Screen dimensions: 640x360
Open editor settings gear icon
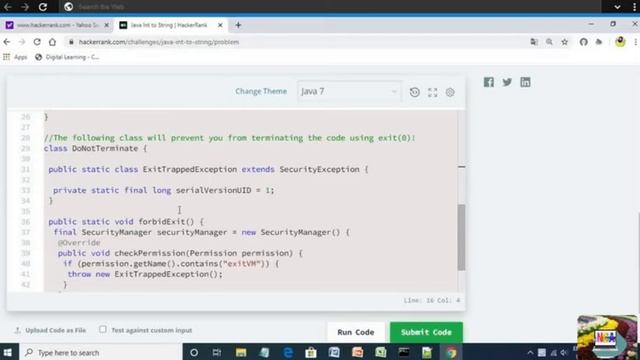point(450,92)
